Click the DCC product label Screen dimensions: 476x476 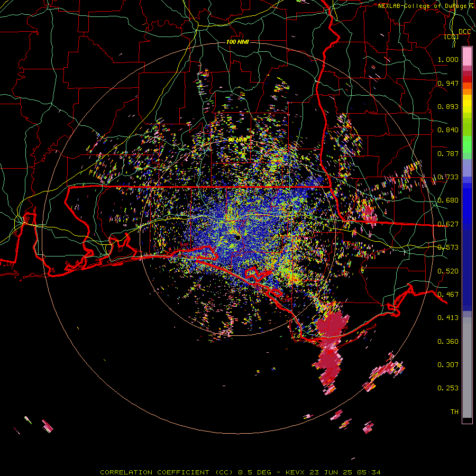[x=464, y=32]
